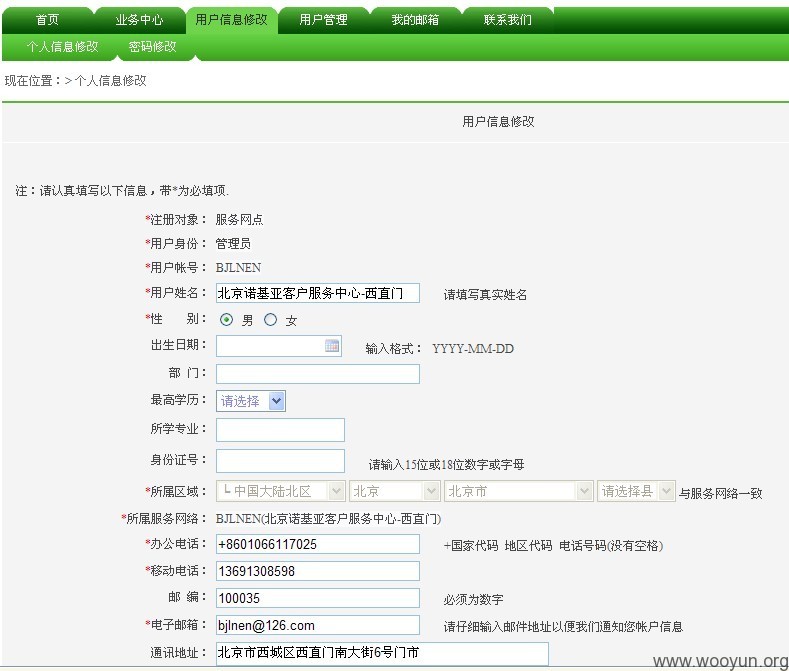The height and width of the screenshot is (671, 789).
Task: Click the 出生日期 date field
Action: pyautogui.click(x=279, y=346)
